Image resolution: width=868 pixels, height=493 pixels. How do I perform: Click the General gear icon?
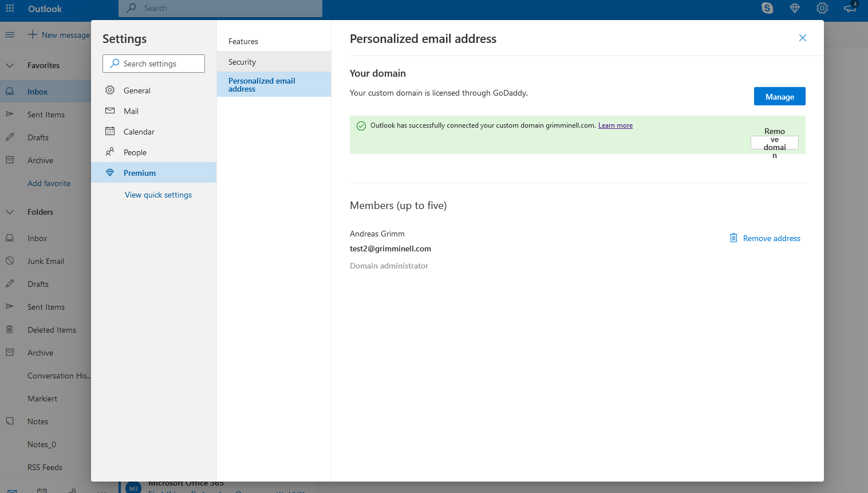pos(110,90)
